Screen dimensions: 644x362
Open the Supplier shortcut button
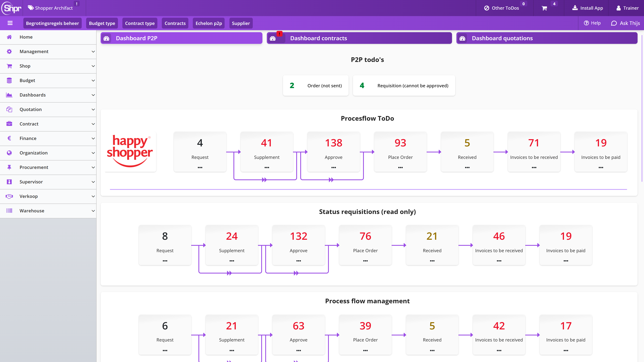pos(241,23)
